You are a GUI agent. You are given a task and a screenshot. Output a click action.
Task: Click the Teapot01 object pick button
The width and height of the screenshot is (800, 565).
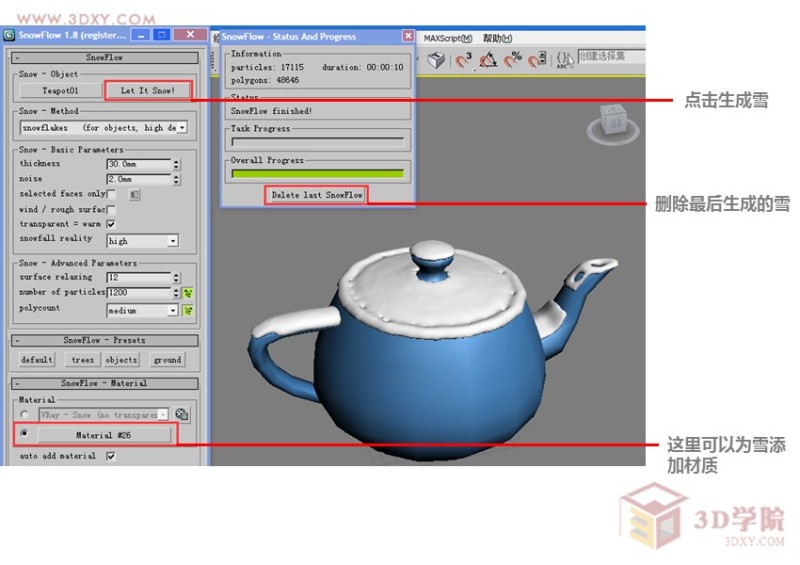[60, 90]
